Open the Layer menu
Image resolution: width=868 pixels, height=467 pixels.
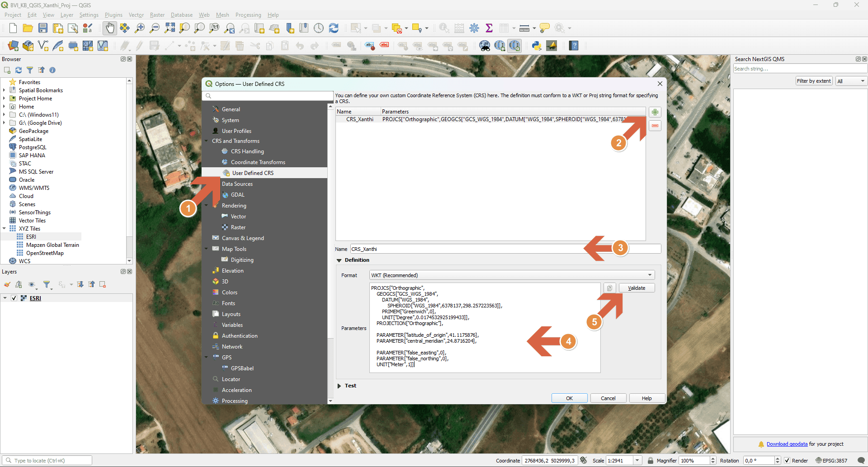click(67, 15)
